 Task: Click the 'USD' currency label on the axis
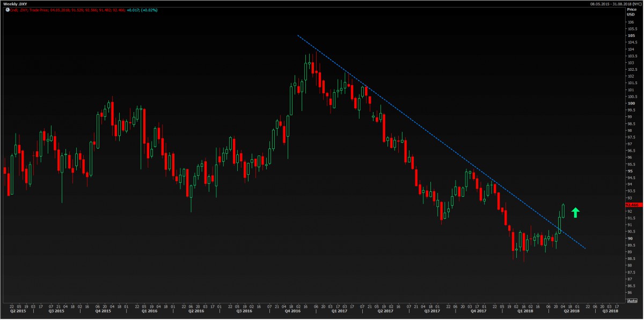click(630, 14)
